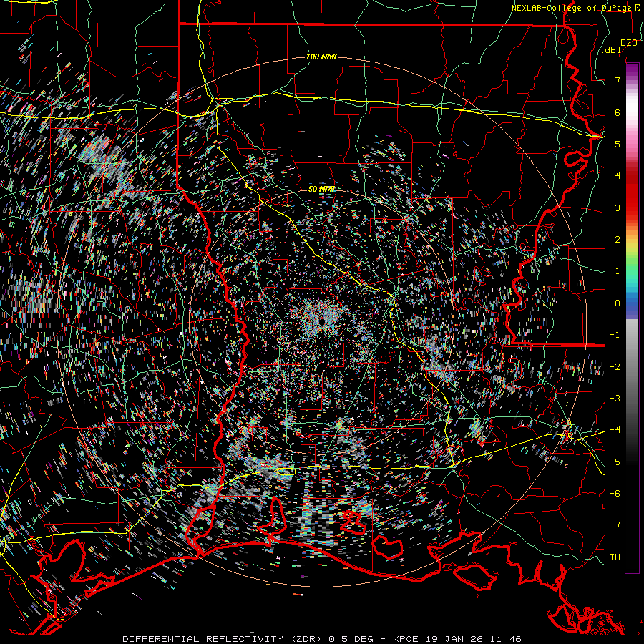Click the 1 dB value on color scale
This screenshot has width=644, height=644.
pos(618,271)
